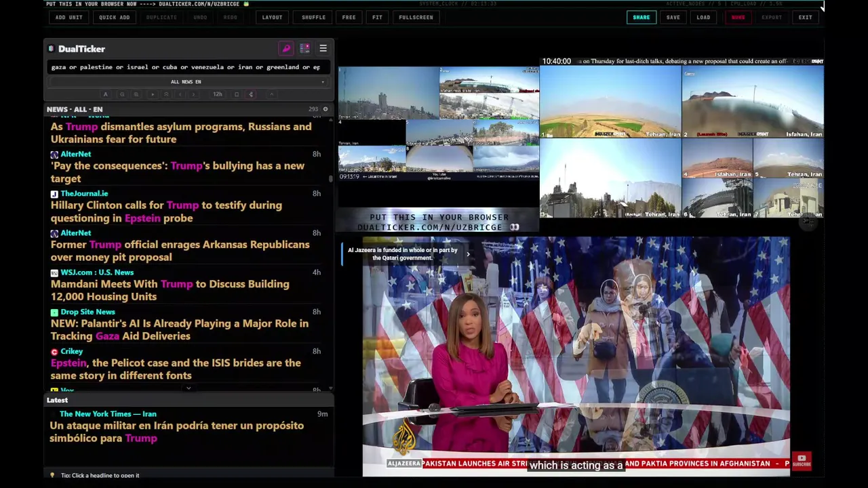Open headline about Trump dismantling asylum programs
The height and width of the screenshot is (488, 868).
coord(181,133)
